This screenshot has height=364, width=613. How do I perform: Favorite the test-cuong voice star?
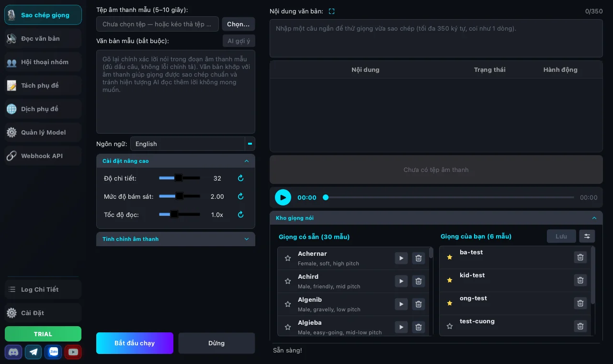[450, 326]
